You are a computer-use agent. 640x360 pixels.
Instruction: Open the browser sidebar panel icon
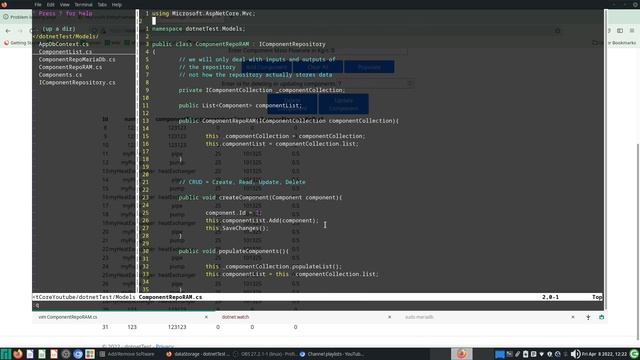620,31
